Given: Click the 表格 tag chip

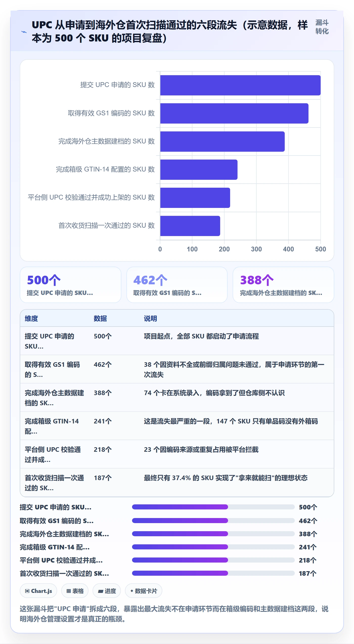Looking at the screenshot, I should click(x=75, y=591).
